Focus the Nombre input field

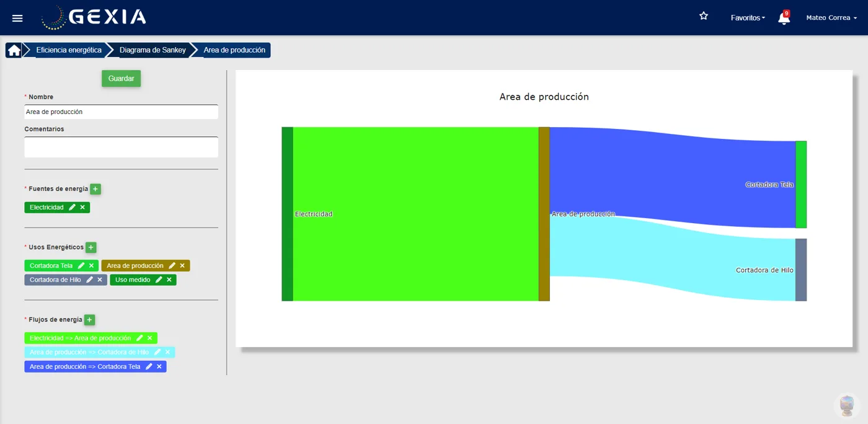pos(121,112)
